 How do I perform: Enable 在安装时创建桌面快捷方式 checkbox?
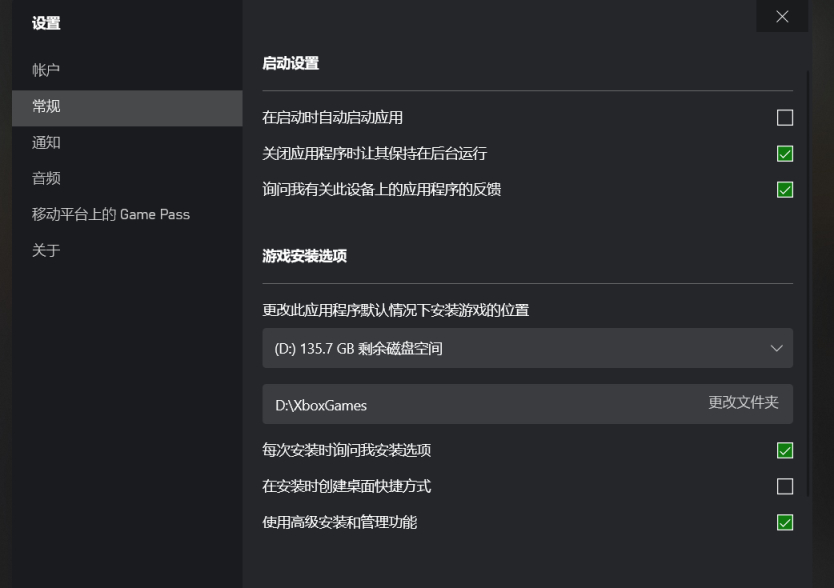coord(785,487)
